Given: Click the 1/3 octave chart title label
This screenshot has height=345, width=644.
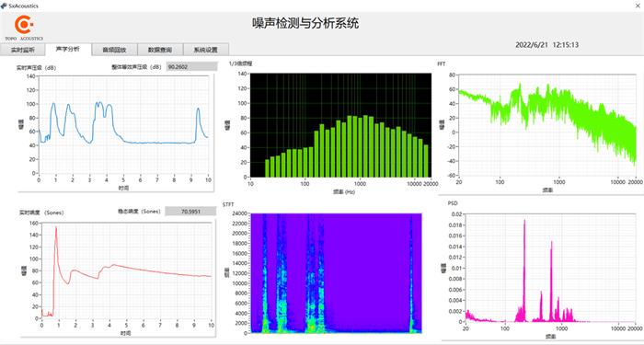Looking at the screenshot, I should (241, 63).
